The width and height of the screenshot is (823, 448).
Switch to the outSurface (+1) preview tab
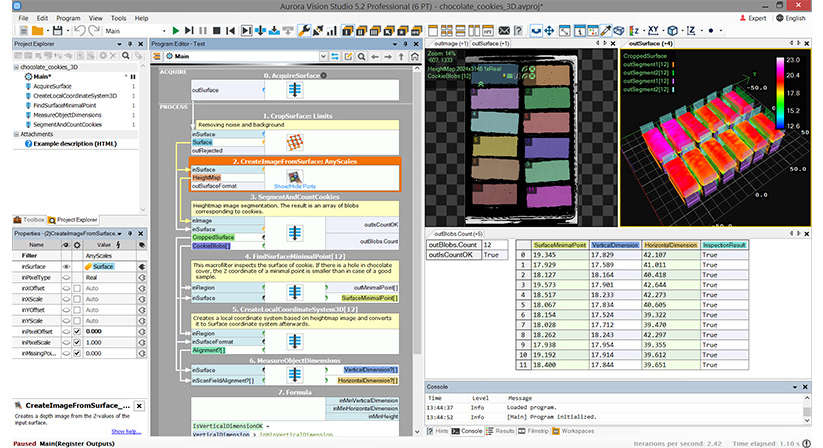point(491,44)
